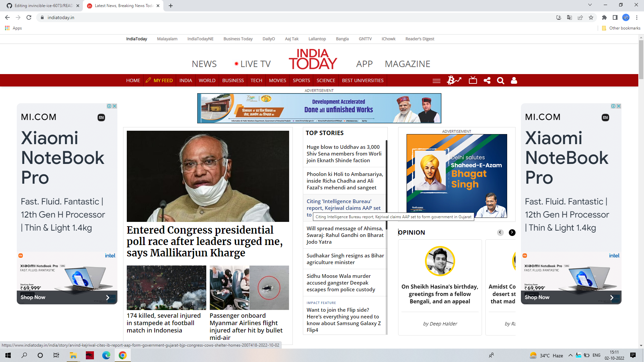Open Live TV via the television icon

click(x=473, y=80)
